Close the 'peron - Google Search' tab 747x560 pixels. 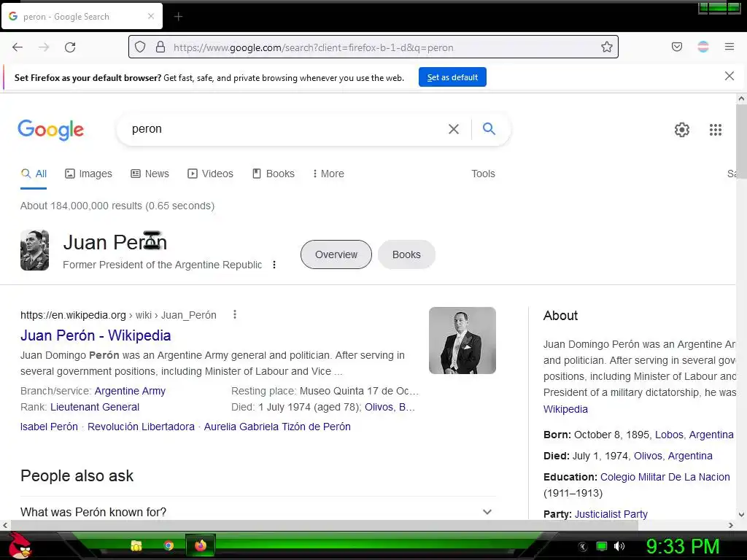pyautogui.click(x=150, y=16)
